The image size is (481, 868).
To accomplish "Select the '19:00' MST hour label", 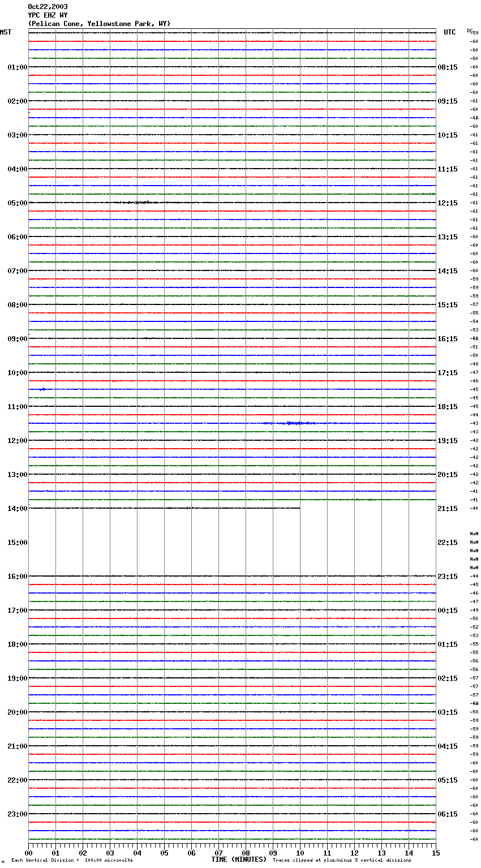I will (x=18, y=678).
